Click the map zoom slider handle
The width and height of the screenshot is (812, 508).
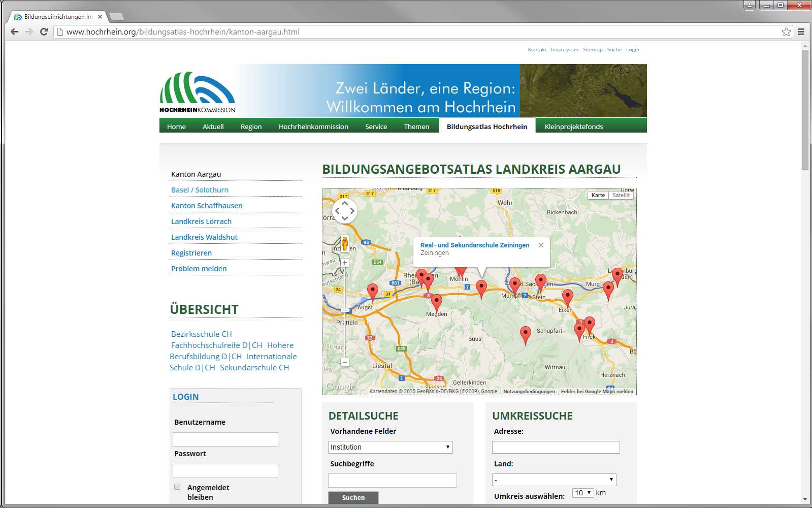point(345,309)
